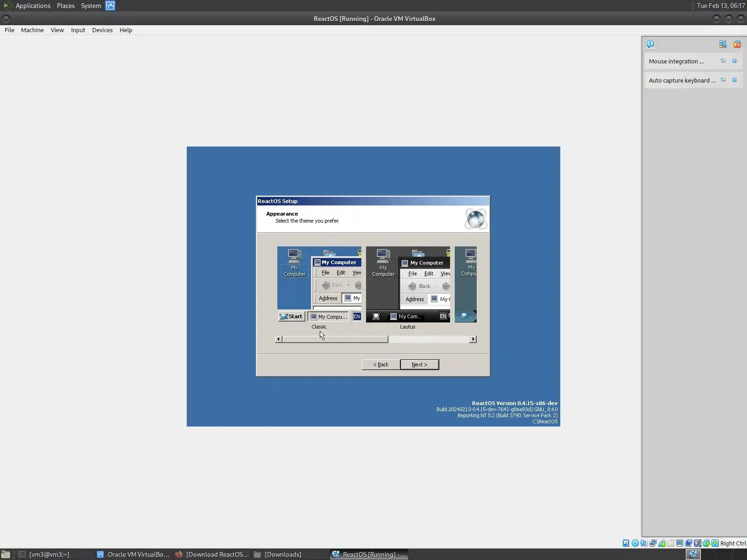The image size is (747, 560).
Task: Open the Input menu
Action: click(78, 30)
